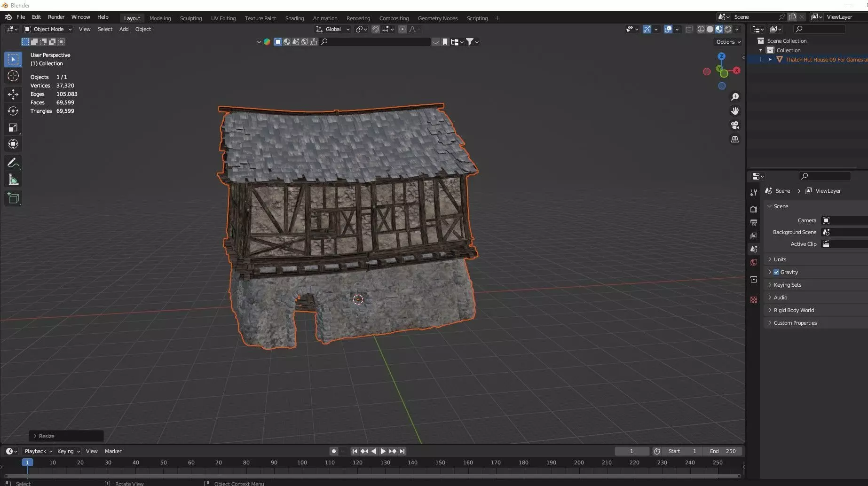This screenshot has height=486, width=868.
Task: Click the pin scene icon
Action: pyautogui.click(x=782, y=17)
